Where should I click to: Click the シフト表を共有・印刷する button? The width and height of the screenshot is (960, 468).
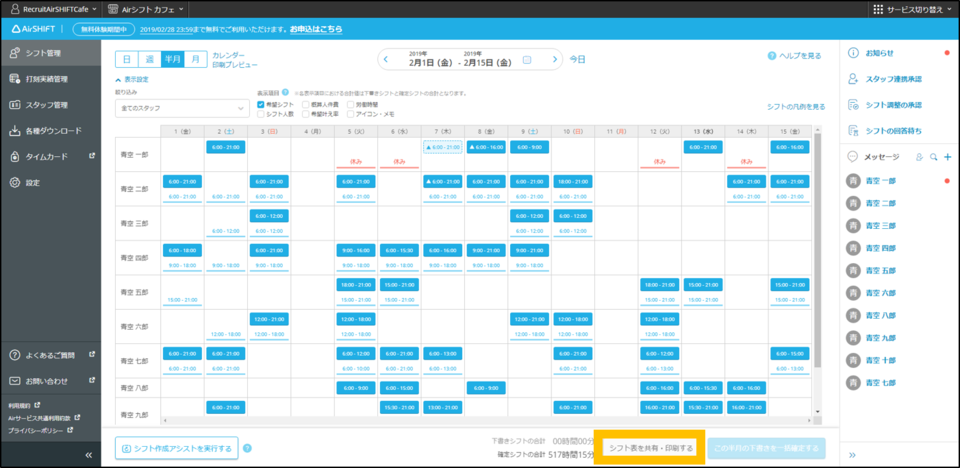pyautogui.click(x=650, y=448)
